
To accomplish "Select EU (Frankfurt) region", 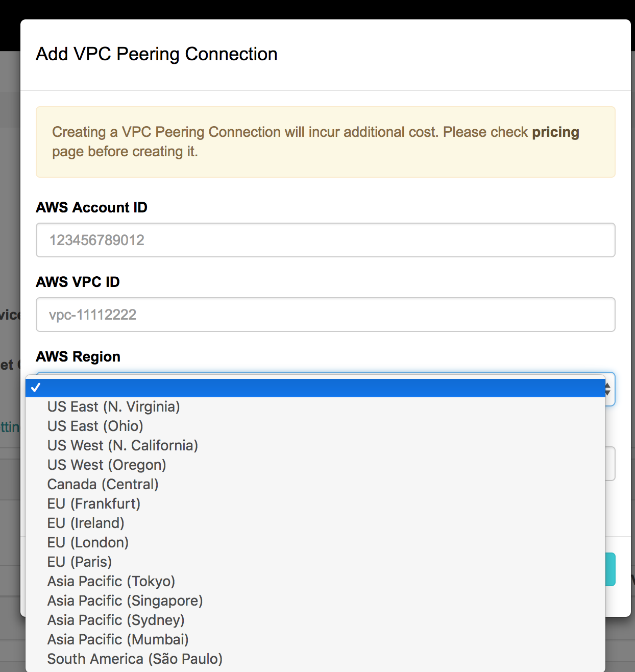I will coord(315,504).
